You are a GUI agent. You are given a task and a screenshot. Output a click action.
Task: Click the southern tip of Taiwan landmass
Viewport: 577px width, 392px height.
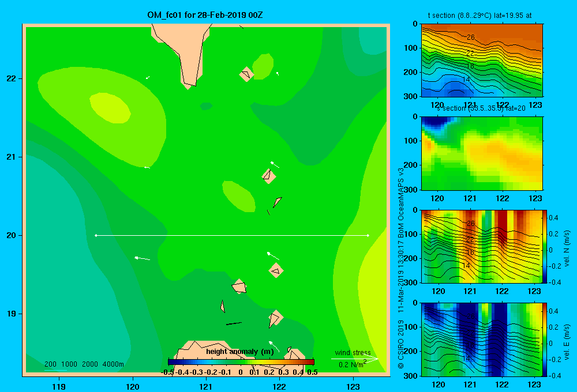[x=188, y=87]
